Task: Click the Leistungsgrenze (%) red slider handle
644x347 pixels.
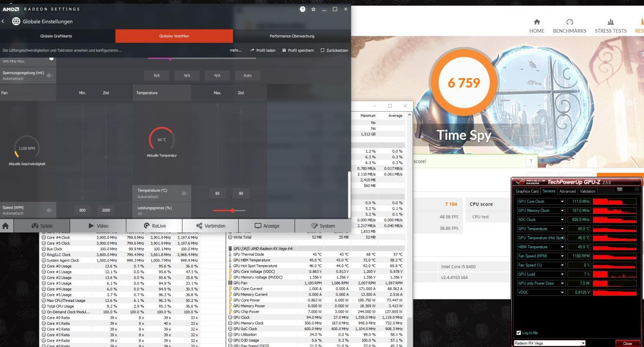Action: click(x=233, y=210)
